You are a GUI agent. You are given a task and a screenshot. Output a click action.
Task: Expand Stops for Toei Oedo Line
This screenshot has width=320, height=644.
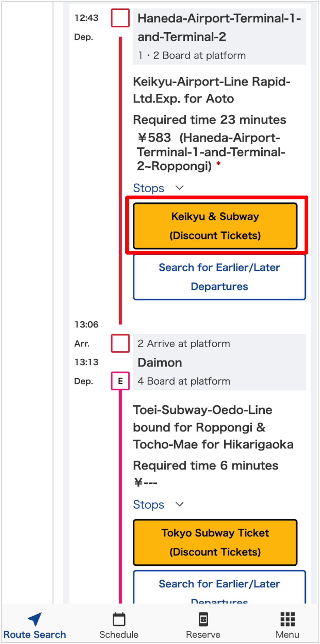149,504
